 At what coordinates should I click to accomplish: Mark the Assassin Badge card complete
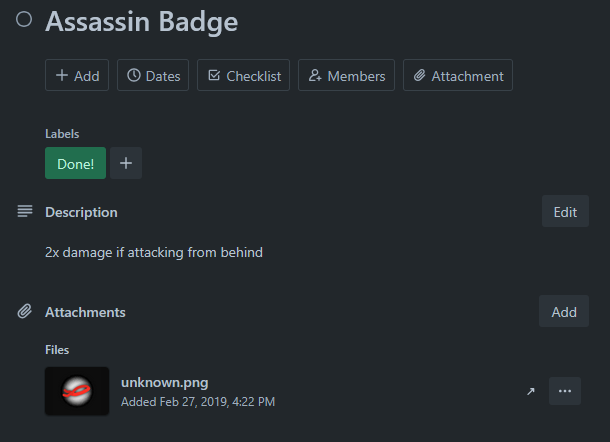click(24, 21)
